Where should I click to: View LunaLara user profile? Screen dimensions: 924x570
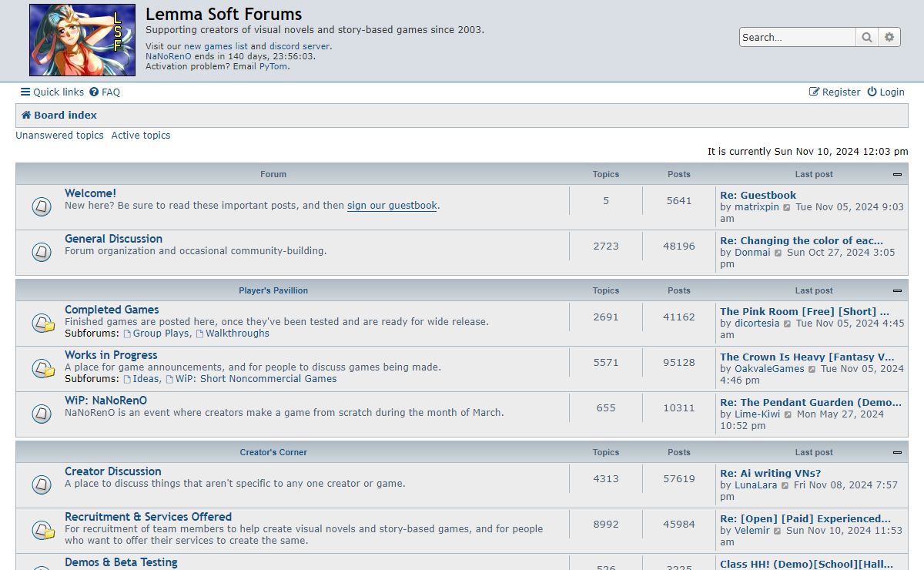(x=756, y=485)
